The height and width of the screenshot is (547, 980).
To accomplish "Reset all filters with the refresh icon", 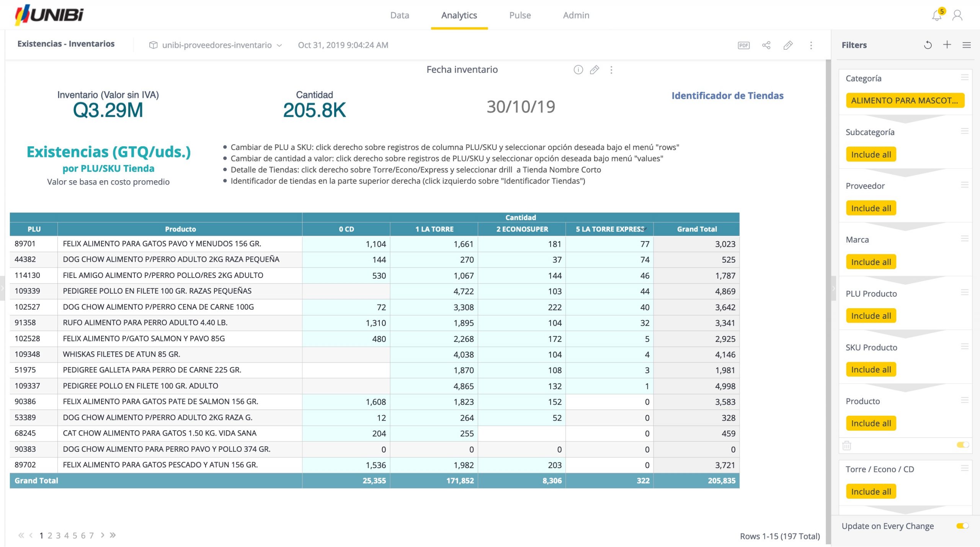I will point(928,45).
